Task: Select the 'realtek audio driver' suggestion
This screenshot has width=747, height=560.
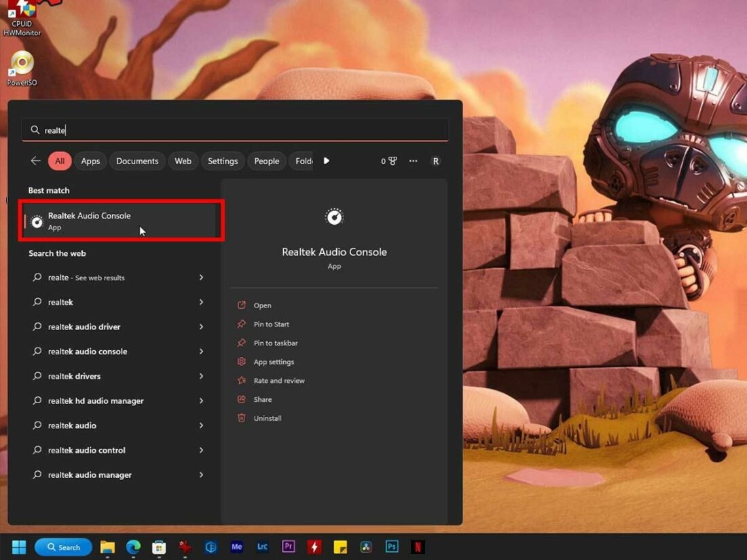Action: (x=119, y=326)
